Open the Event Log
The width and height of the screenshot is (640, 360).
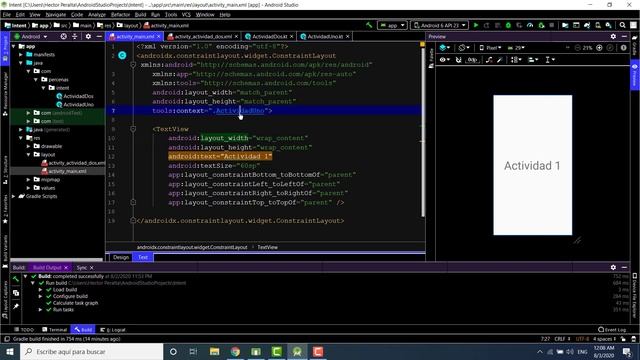(612, 329)
